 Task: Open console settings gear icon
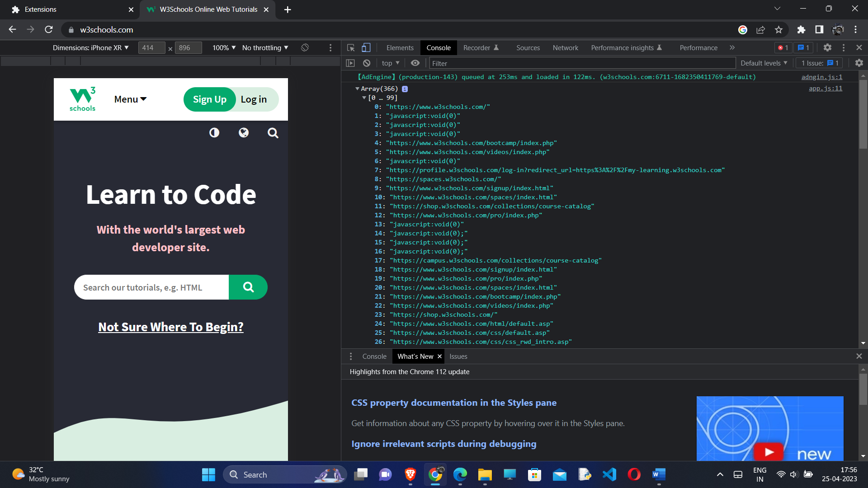point(859,63)
